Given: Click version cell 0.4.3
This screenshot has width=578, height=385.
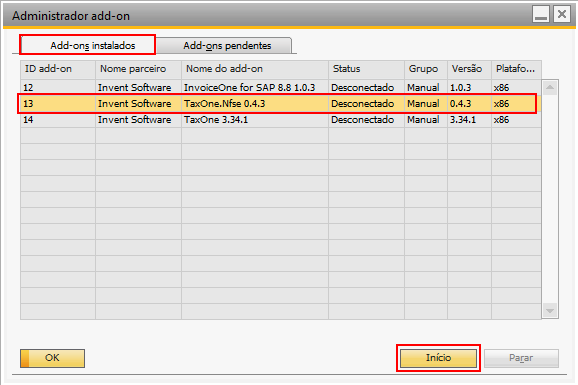Looking at the screenshot, I should [x=469, y=104].
